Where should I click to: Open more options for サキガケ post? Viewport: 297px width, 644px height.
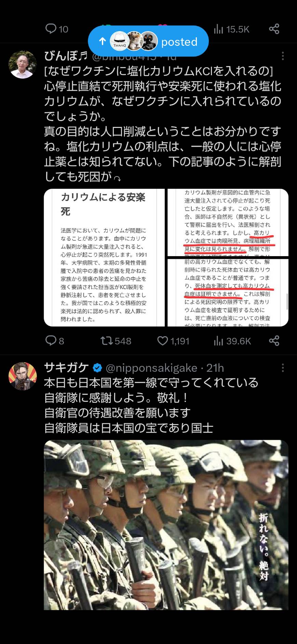283,368
